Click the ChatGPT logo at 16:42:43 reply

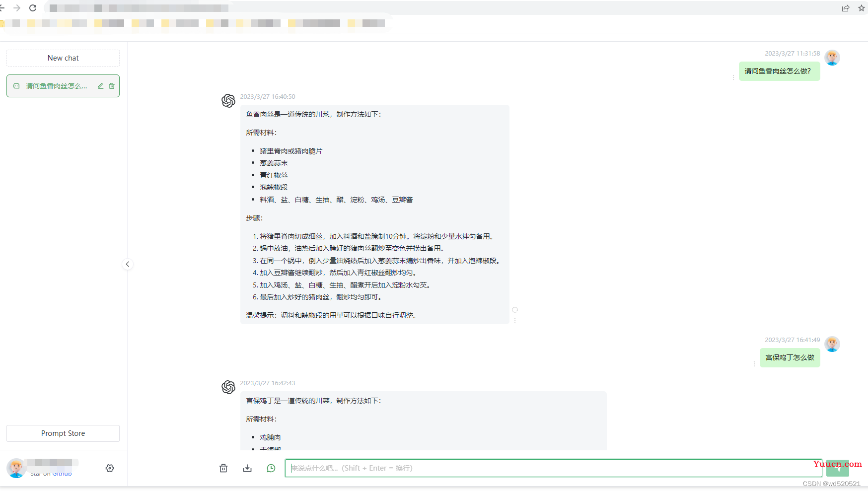228,387
